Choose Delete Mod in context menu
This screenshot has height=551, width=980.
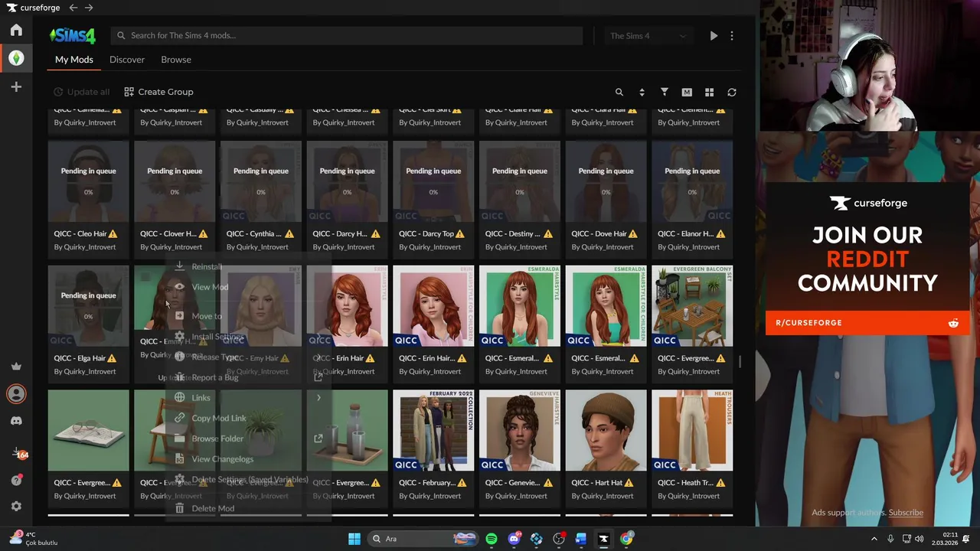[x=213, y=508]
